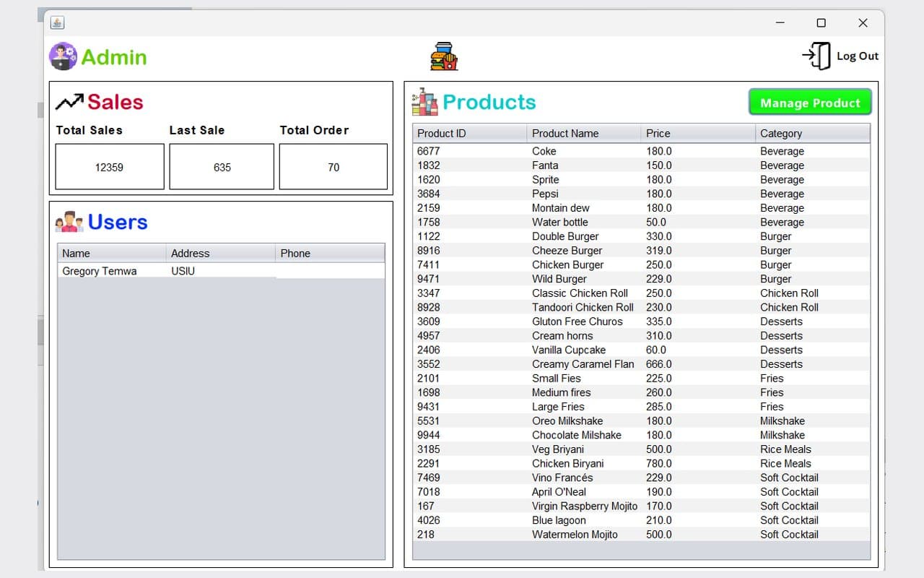Select the Gregory Temwa user row

221,271
